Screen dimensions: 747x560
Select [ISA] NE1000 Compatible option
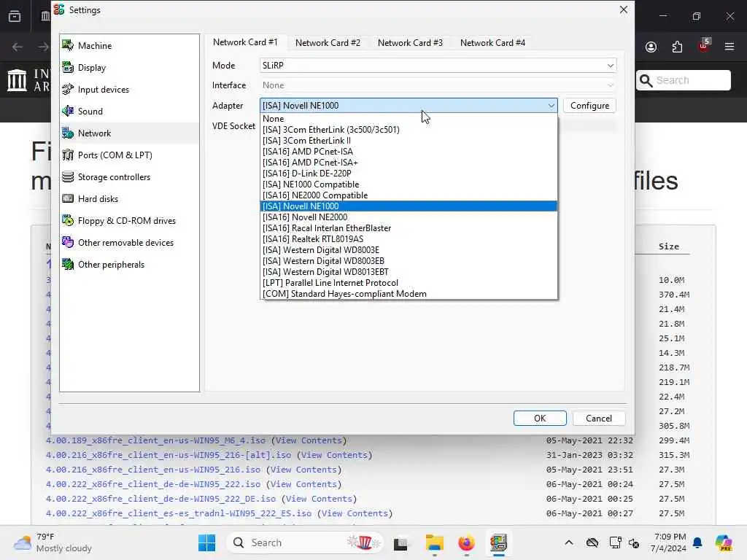point(409,184)
